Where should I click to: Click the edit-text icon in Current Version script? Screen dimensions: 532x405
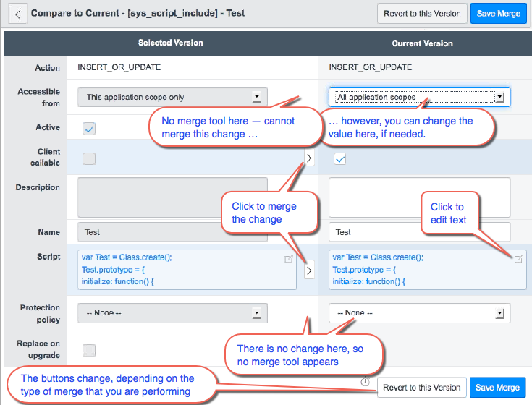click(x=518, y=259)
